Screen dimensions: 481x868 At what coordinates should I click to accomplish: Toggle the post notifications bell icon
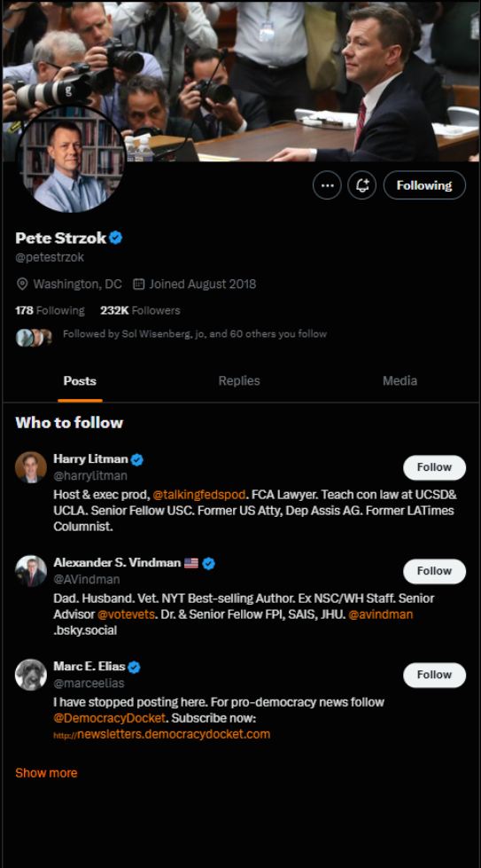(x=362, y=185)
